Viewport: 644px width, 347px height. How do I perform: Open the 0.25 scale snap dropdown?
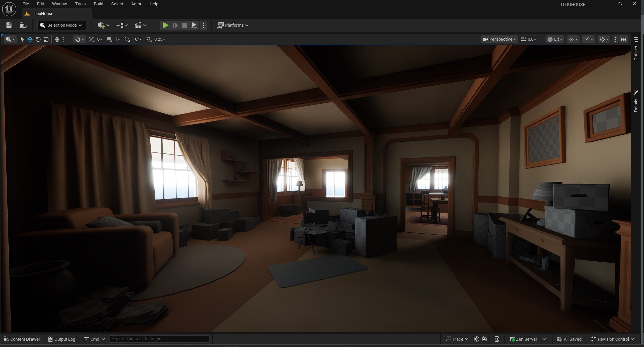tap(160, 39)
